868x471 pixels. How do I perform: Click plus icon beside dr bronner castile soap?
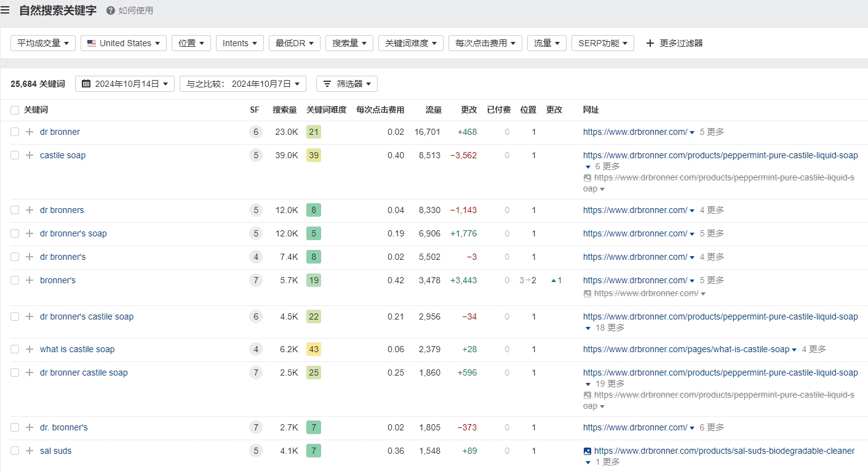(30, 372)
